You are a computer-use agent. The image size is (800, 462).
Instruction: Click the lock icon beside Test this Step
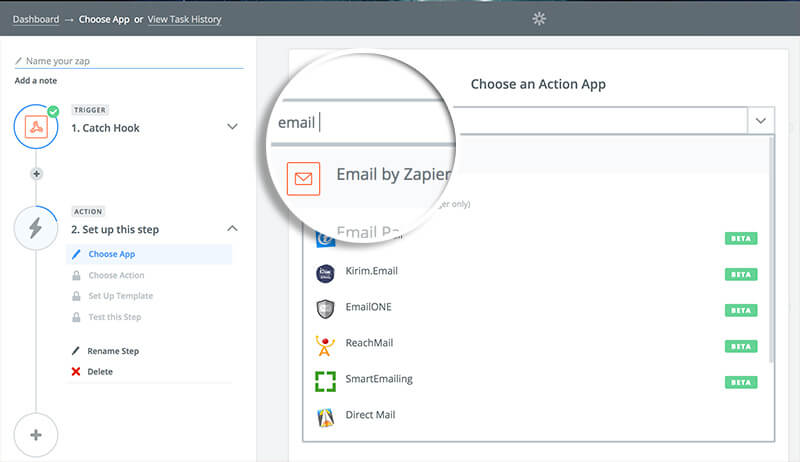[x=76, y=317]
